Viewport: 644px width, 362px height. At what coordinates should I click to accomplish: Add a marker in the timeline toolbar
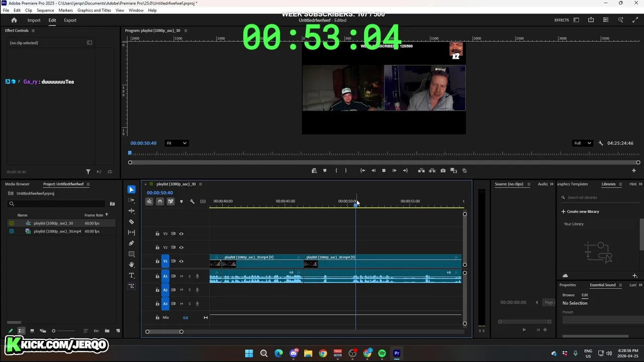coord(181,202)
